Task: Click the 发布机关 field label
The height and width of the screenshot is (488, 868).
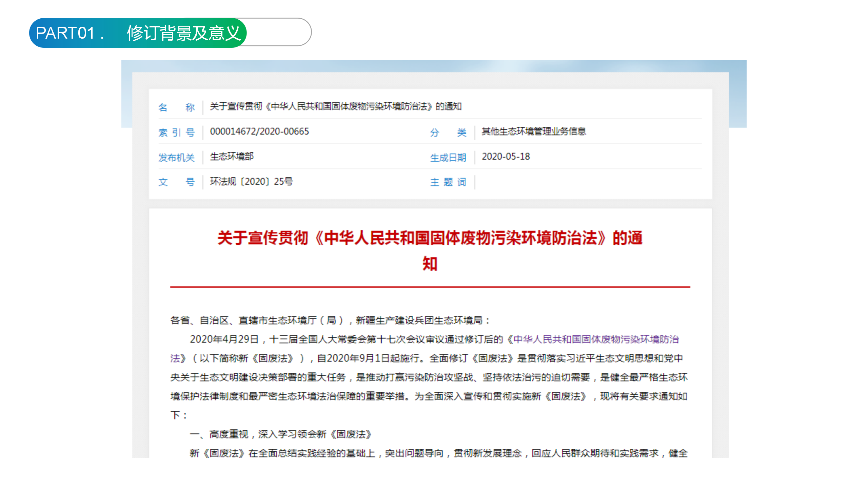Action: 176,158
